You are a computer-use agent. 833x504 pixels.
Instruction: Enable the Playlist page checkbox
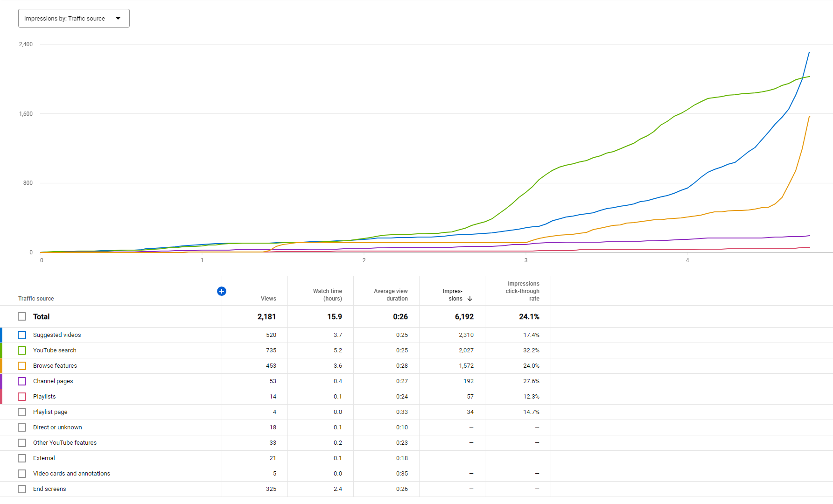[x=22, y=412]
